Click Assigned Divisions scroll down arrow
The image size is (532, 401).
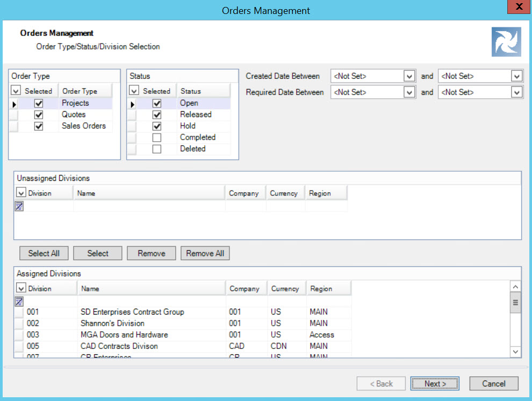[515, 352]
